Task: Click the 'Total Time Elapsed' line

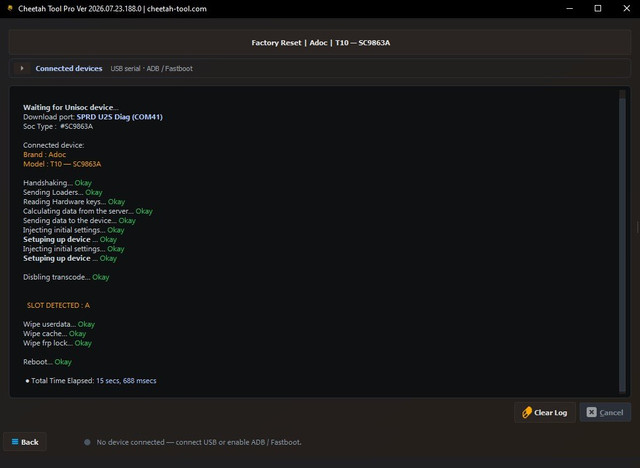Action: pos(91,381)
